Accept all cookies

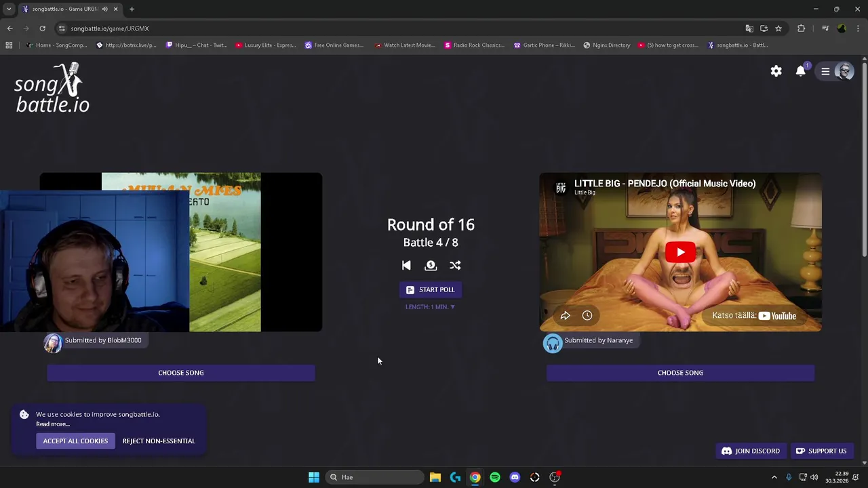coord(75,441)
